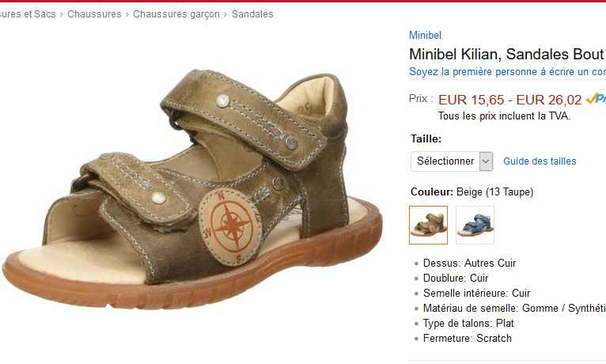Click the Prime badge icon
Viewport: 606px width, 364px height.
596,99
